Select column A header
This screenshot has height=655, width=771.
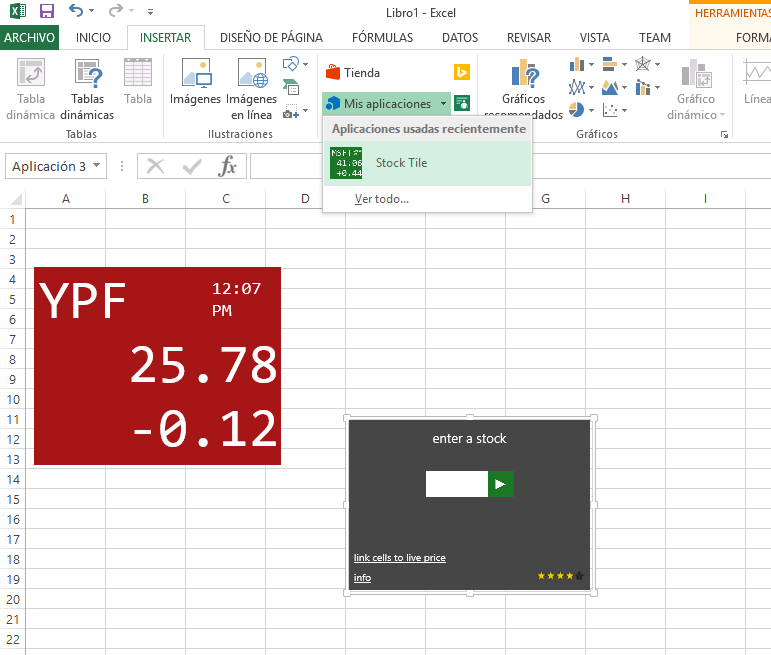click(x=65, y=199)
